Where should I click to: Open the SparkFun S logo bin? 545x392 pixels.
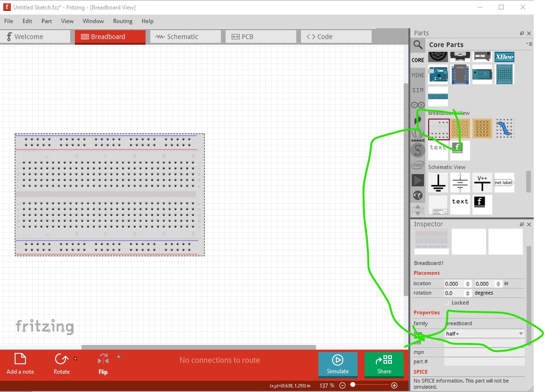click(418, 150)
